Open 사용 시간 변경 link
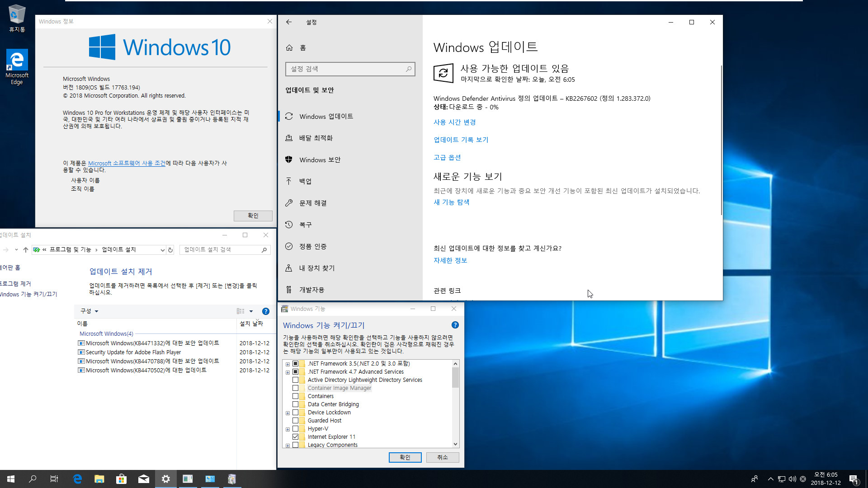The height and width of the screenshot is (488, 868). pos(454,122)
